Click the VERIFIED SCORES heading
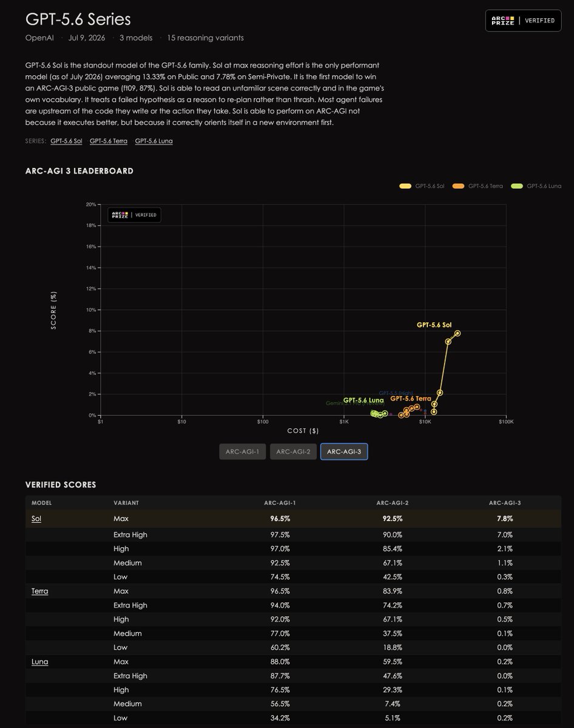574x728 pixels. (x=61, y=485)
